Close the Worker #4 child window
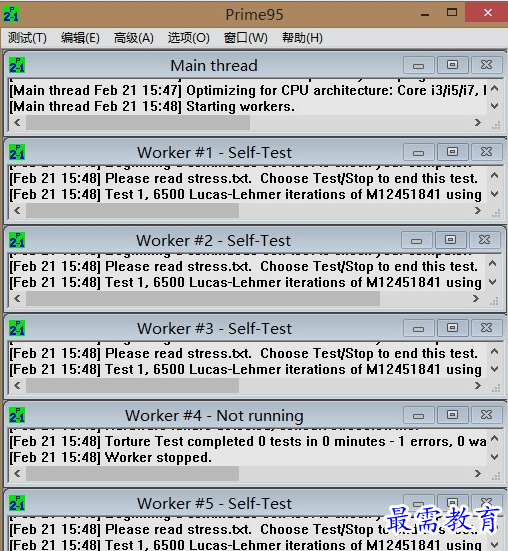This screenshot has width=508, height=551. coord(487,415)
